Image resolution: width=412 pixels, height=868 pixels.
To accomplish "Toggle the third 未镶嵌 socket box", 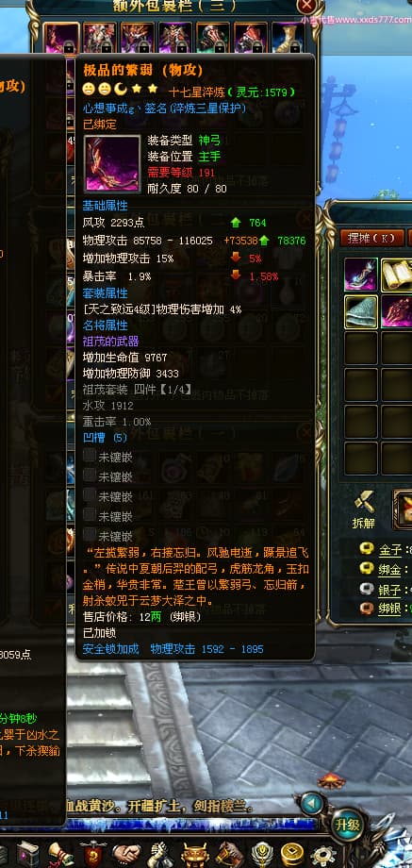I will (90, 495).
